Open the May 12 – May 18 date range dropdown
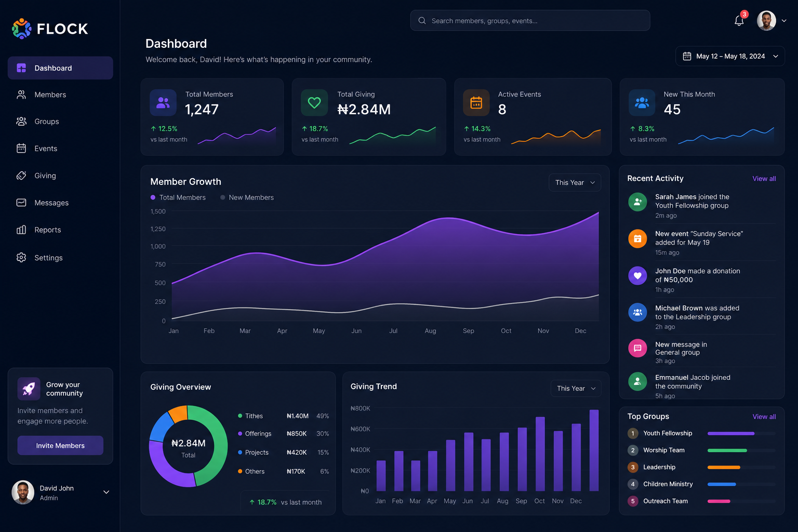Image resolution: width=798 pixels, height=532 pixels. coord(730,56)
